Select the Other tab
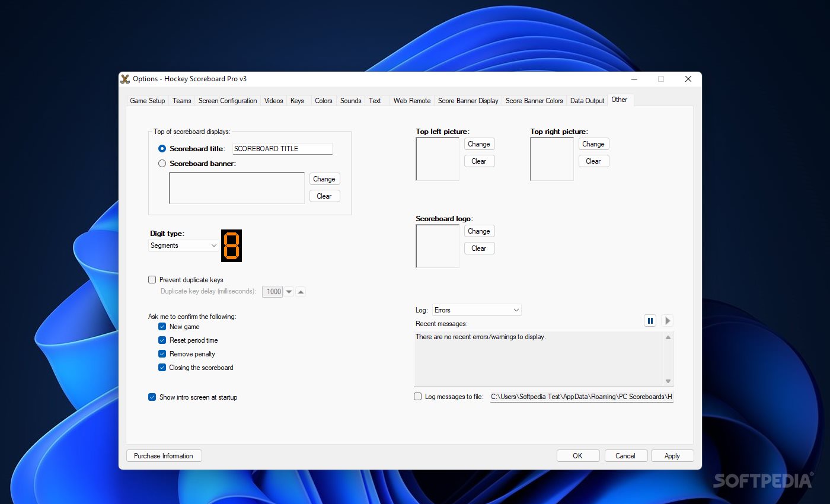This screenshot has height=504, width=830. tap(620, 100)
